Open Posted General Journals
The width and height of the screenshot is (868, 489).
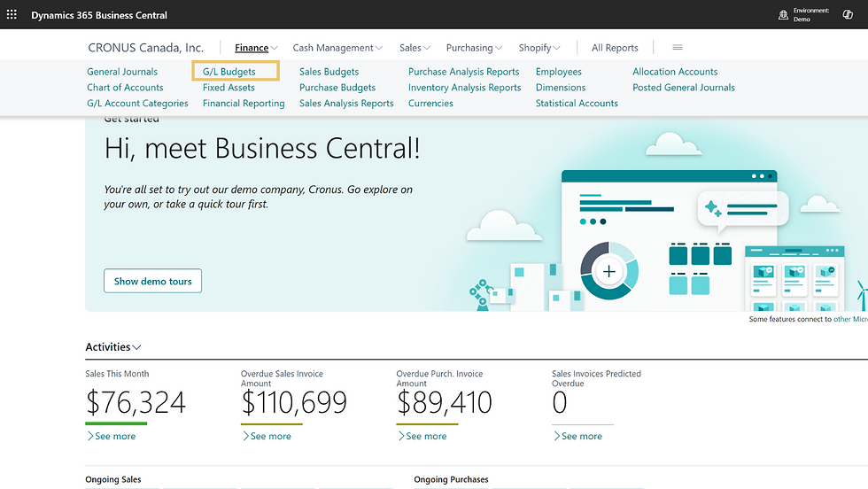coord(683,88)
